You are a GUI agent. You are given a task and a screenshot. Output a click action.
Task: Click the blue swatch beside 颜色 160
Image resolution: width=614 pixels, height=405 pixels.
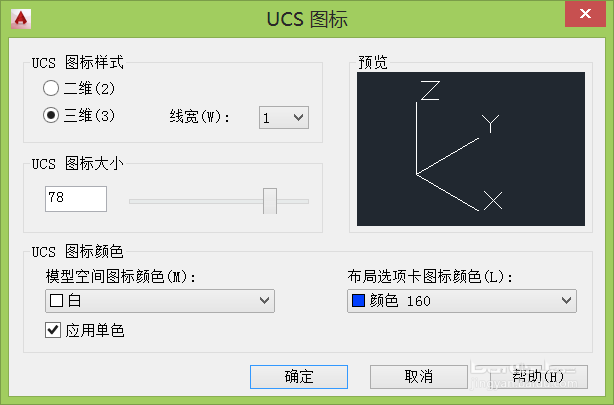(358, 300)
